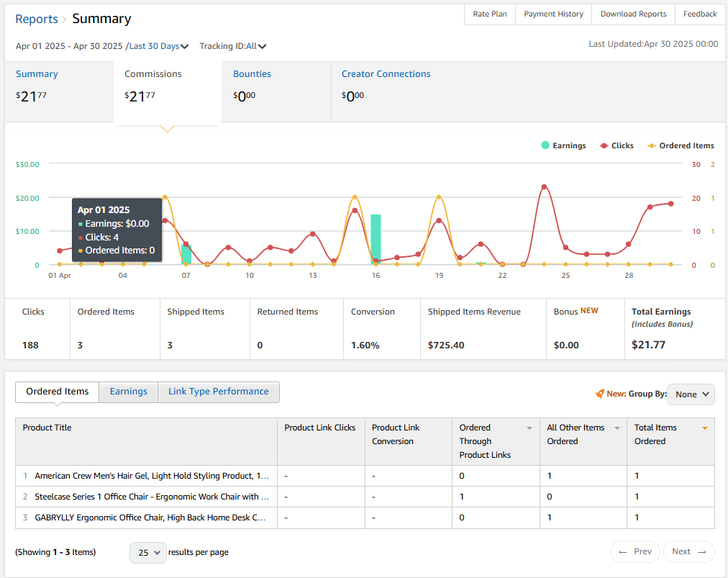Open the 25 results per page selector
This screenshot has width=728, height=578.
click(148, 552)
